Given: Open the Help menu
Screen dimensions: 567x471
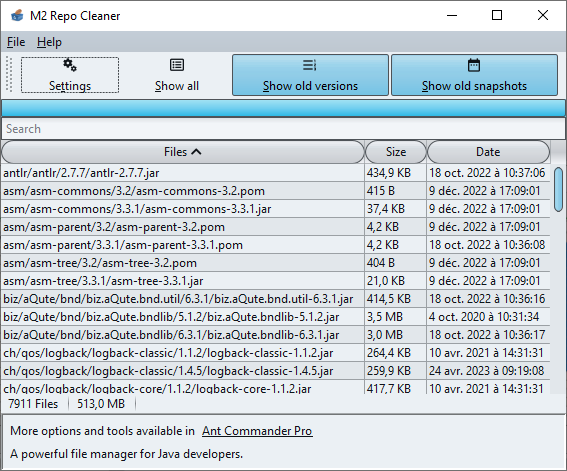Looking at the screenshot, I should (49, 42).
